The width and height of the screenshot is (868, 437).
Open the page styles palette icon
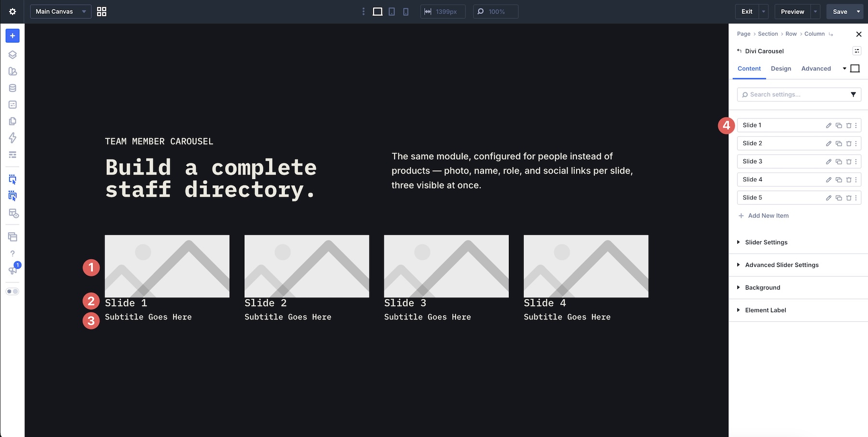[x=13, y=71]
